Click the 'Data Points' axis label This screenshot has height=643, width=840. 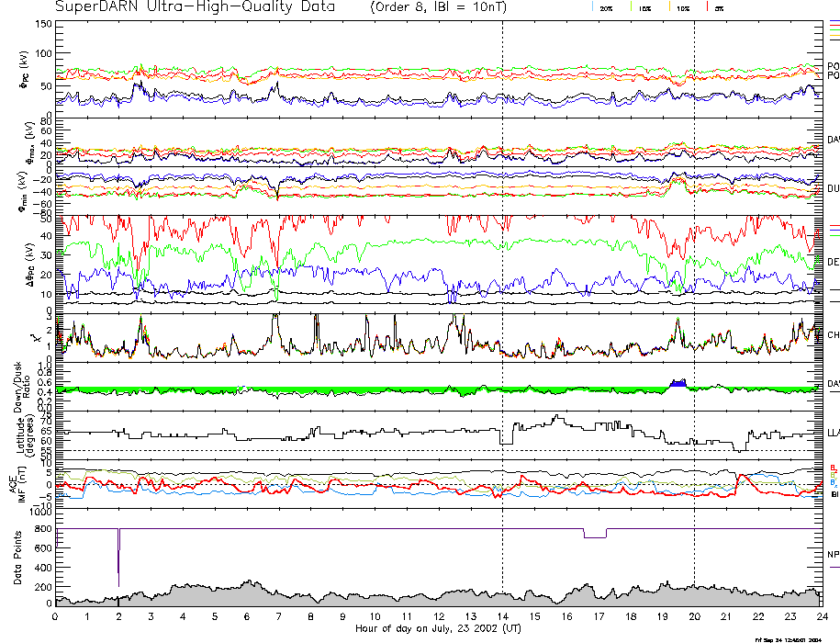click(x=17, y=558)
